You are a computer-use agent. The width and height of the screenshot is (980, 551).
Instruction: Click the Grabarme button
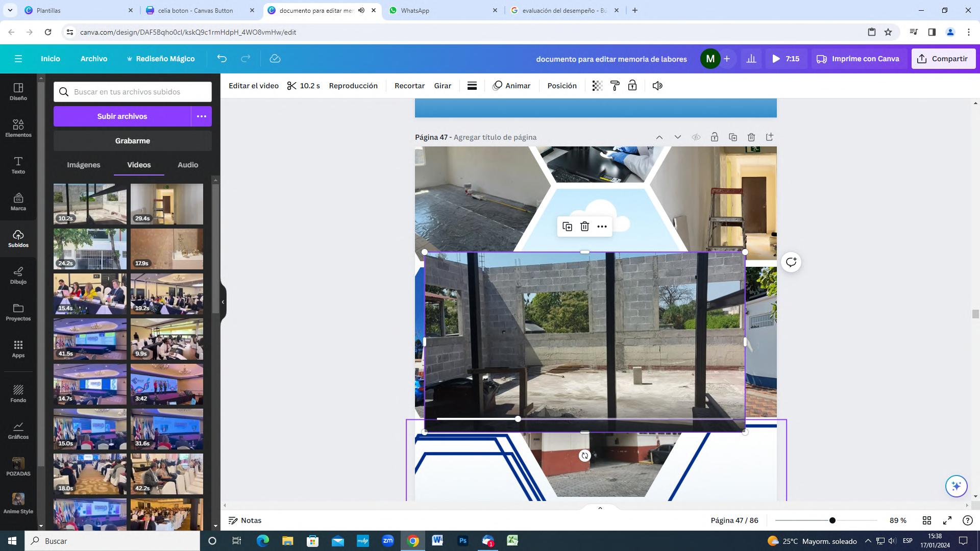pos(133,141)
